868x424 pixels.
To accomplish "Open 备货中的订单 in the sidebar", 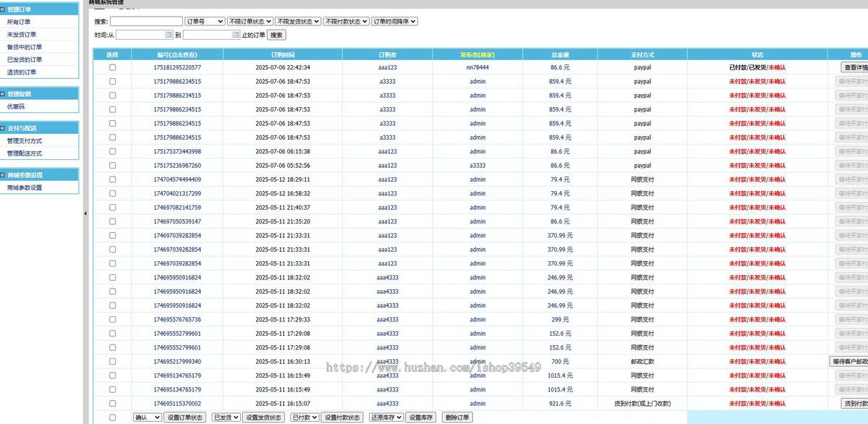I will pyautogui.click(x=25, y=47).
